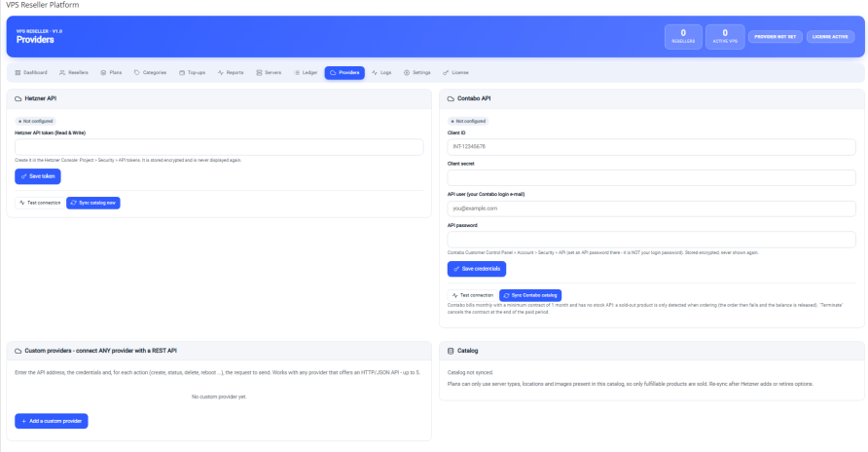
Task: Open the Categories tab
Action: click(x=150, y=72)
